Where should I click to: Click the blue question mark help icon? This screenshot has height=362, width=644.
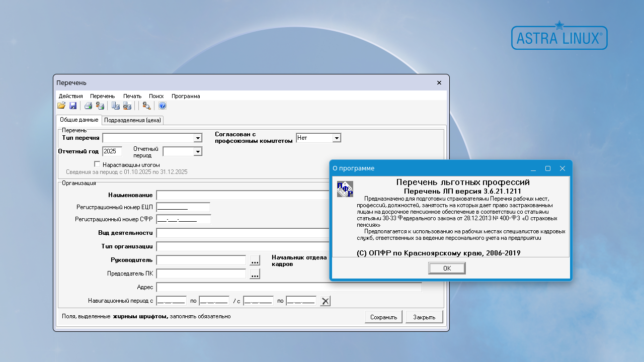pos(163,106)
